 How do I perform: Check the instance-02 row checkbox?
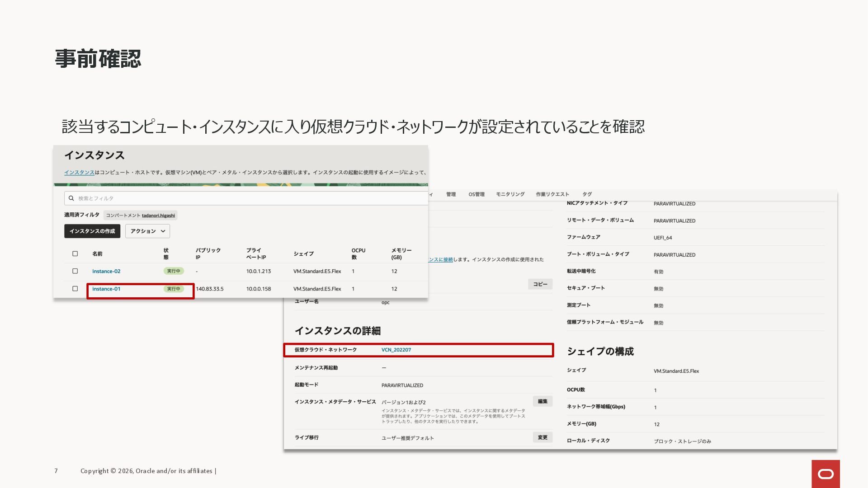tap(75, 271)
